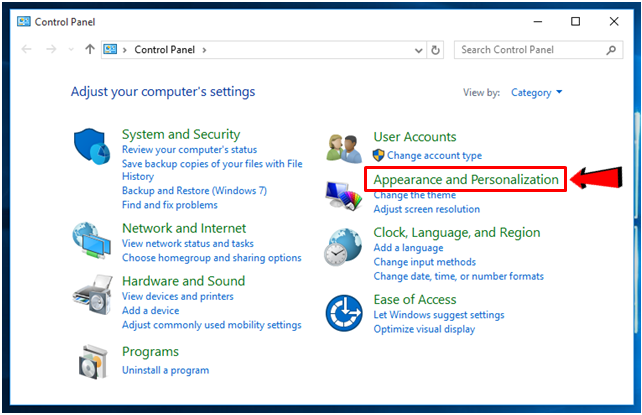
Task: Click View devices and printers
Action: pyautogui.click(x=178, y=296)
